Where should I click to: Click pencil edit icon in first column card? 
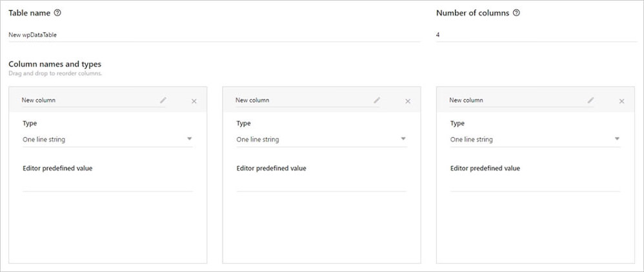[x=163, y=100]
